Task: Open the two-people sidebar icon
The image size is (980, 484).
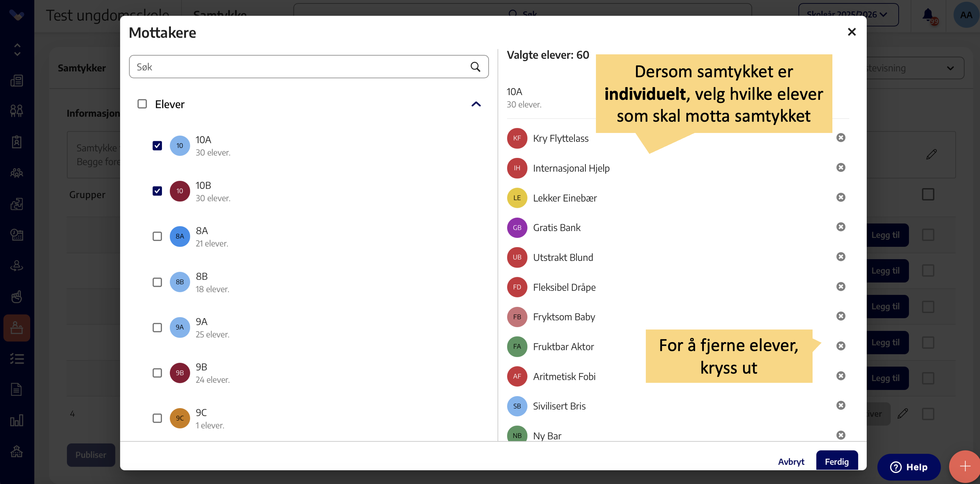Action: [17, 111]
